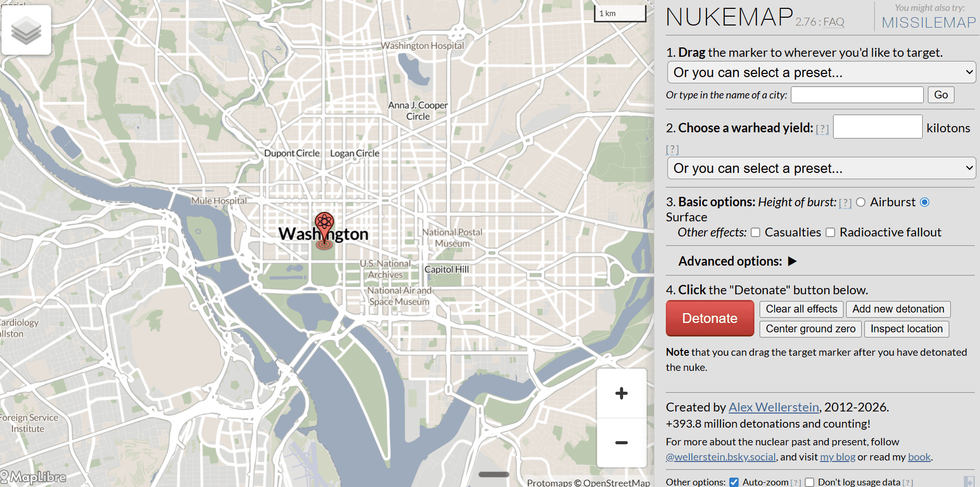This screenshot has width=980, height=487.
Task: Click the map's bottom drag handle bar
Action: pyautogui.click(x=494, y=474)
